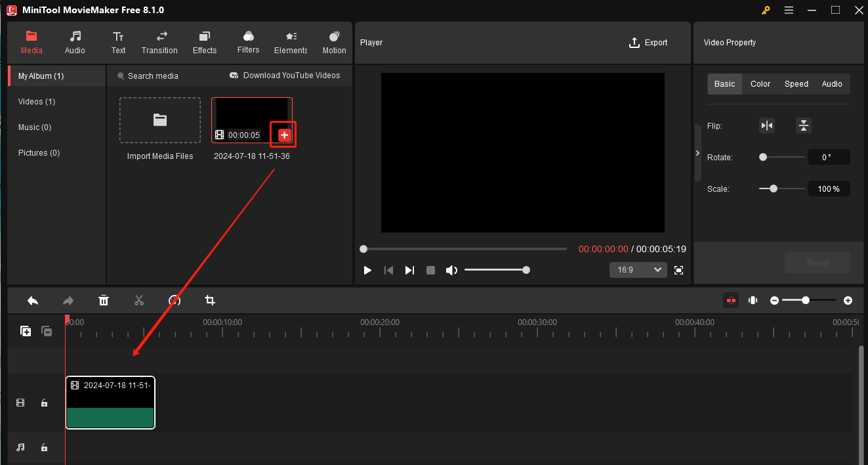The image size is (868, 465).
Task: Open the Media tab
Action: point(31,43)
